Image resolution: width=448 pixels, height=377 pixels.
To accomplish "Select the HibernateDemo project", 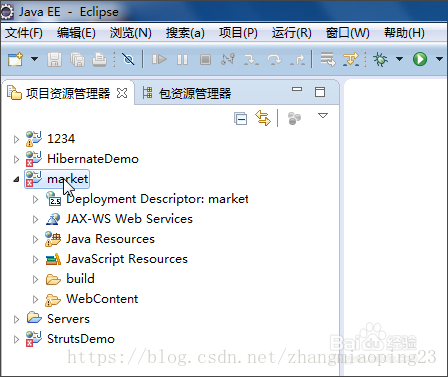I will [x=93, y=159].
